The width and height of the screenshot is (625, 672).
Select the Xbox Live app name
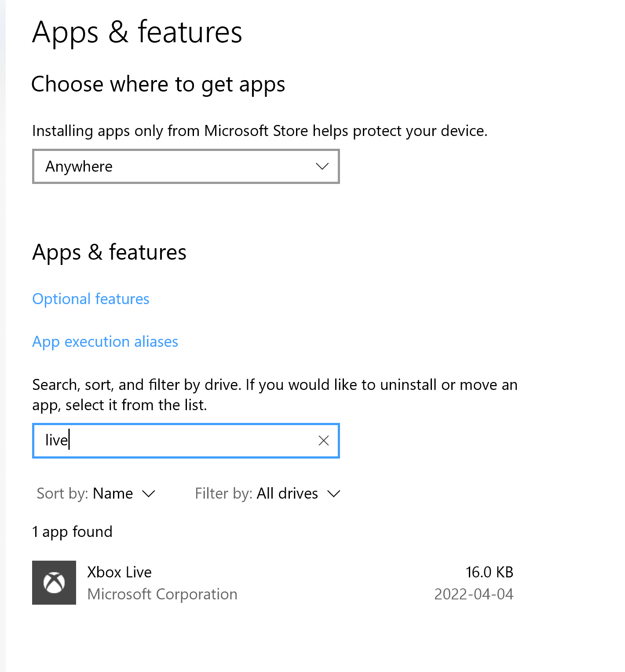tap(119, 572)
